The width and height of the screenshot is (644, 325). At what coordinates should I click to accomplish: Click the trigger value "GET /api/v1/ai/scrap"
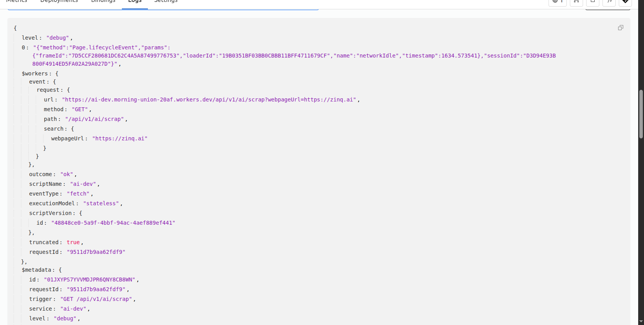pyautogui.click(x=96, y=299)
